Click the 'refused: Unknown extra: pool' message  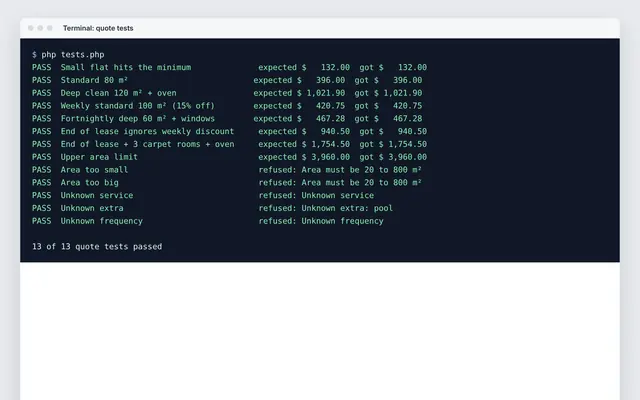[325, 208]
